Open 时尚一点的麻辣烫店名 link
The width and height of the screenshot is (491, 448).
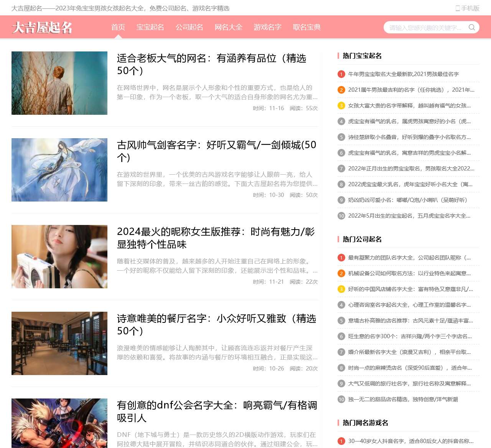410,368
